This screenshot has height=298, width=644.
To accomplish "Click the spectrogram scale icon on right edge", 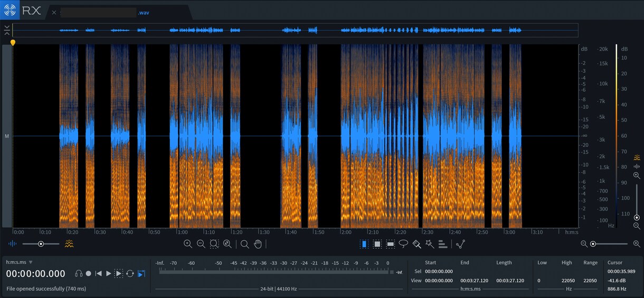I will click(637, 157).
